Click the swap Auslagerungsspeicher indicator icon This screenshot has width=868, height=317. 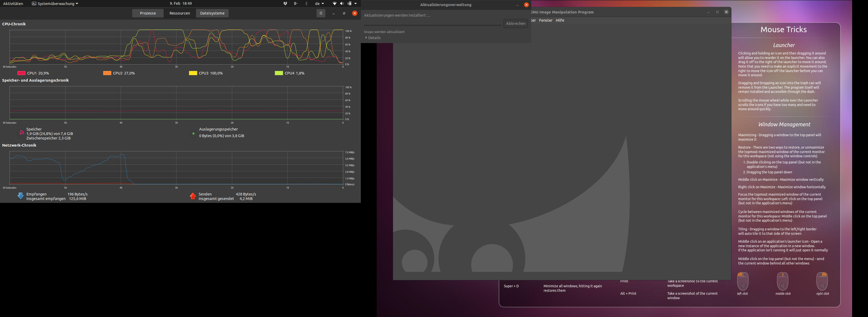[193, 134]
